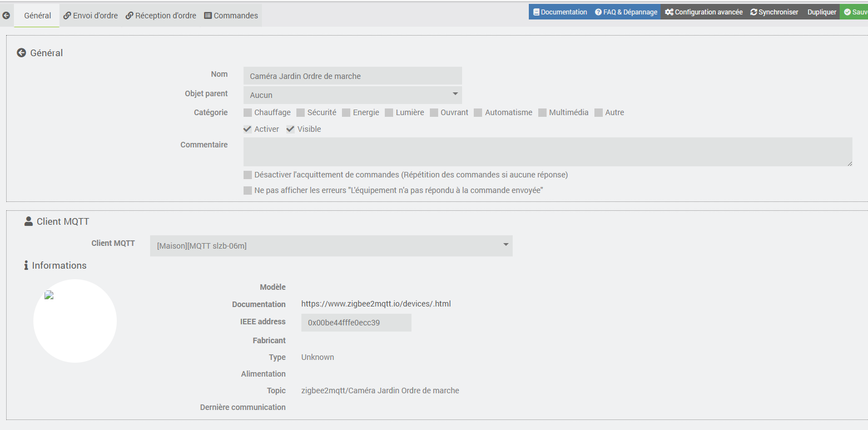Click the user icon next to Client MQTT heading
The width and height of the screenshot is (868, 430).
29,221
